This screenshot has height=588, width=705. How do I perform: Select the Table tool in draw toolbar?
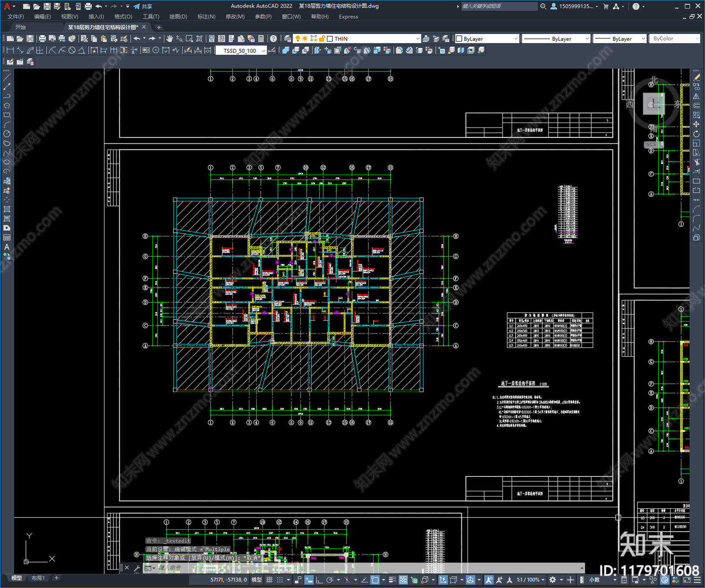coord(7,238)
